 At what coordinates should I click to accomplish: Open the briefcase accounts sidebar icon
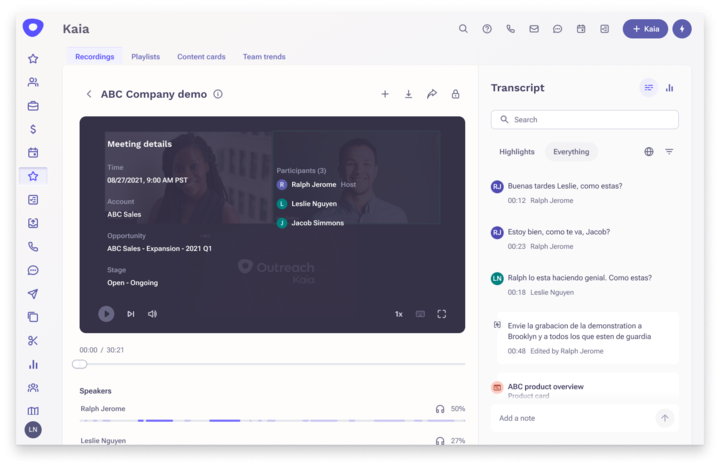33,106
